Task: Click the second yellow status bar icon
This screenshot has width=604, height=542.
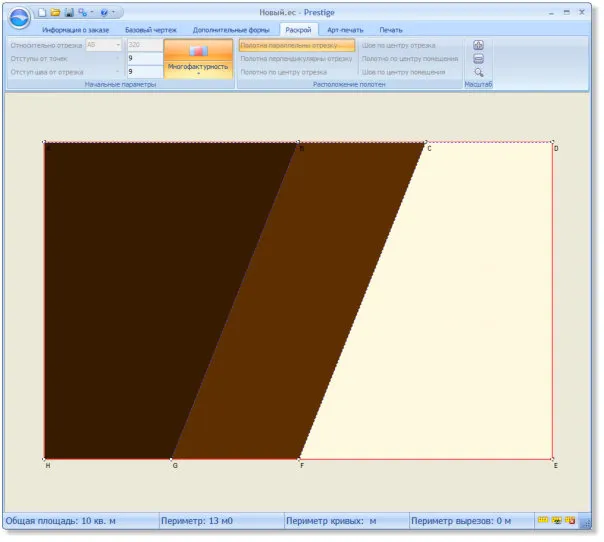Action: coord(557,520)
